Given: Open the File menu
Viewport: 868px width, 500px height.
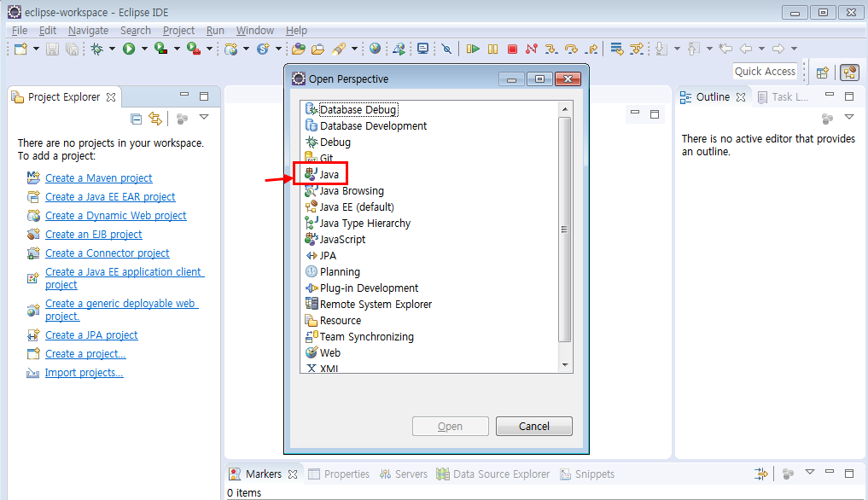Looking at the screenshot, I should 20,31.
